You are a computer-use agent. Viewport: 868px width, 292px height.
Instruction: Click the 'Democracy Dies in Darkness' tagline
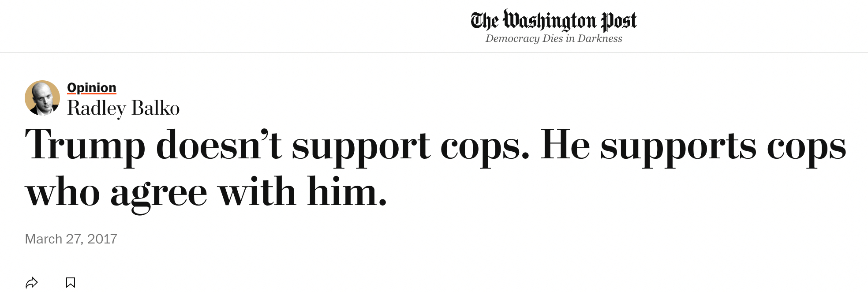(x=554, y=39)
